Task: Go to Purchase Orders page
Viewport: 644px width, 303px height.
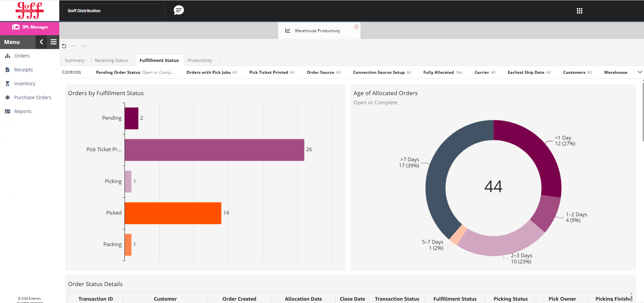Action: pos(33,98)
